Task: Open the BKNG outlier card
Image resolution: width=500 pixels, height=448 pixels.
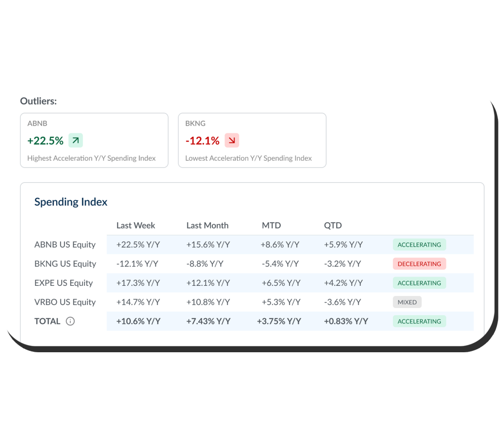Action: tap(252, 141)
